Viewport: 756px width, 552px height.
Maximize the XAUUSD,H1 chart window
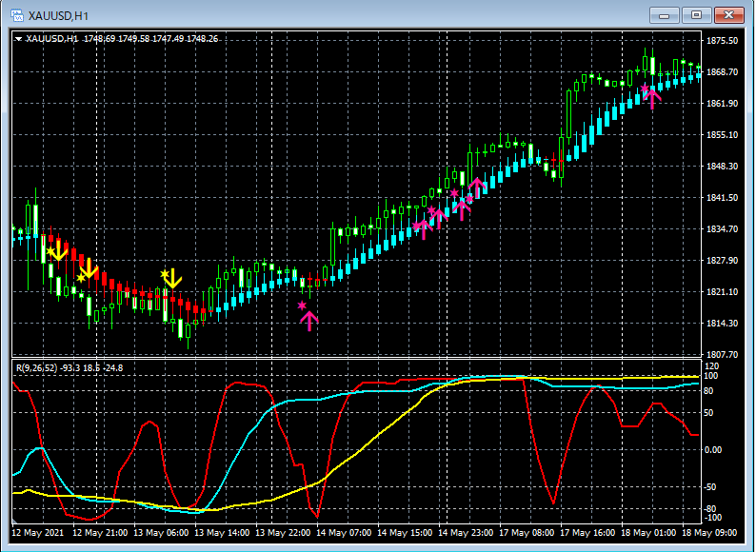tap(696, 15)
